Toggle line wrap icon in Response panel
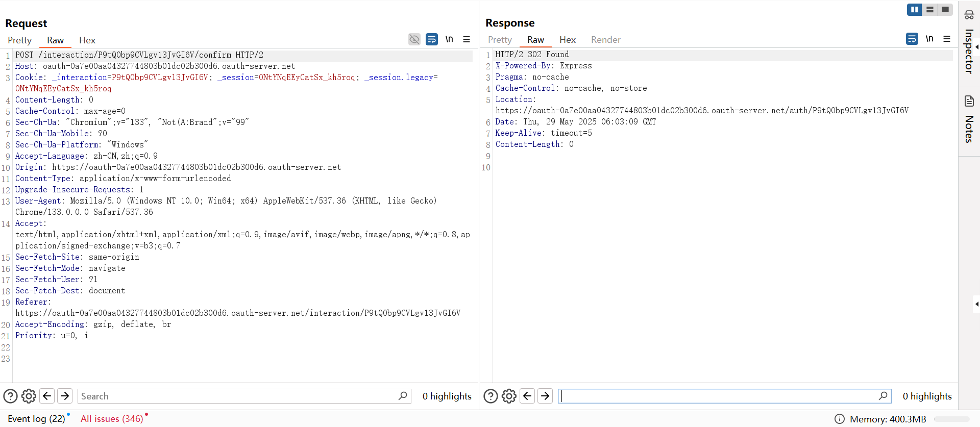The image size is (980, 427). tap(912, 39)
